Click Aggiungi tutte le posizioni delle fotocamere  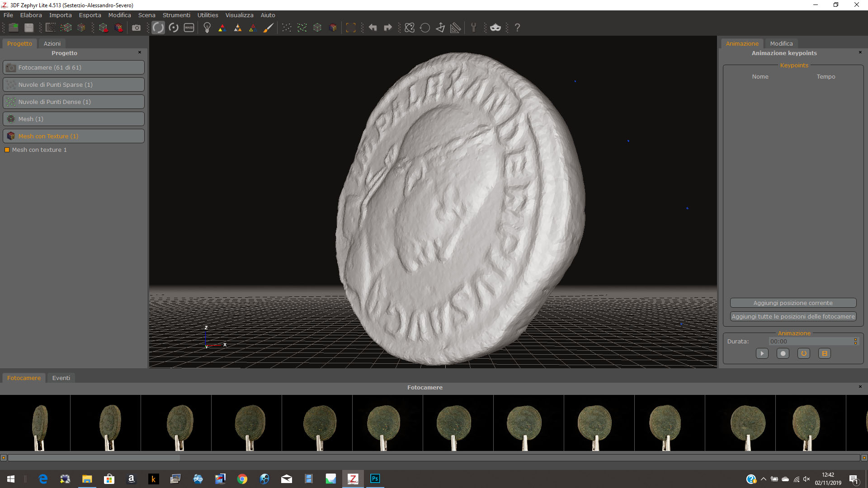coord(793,316)
